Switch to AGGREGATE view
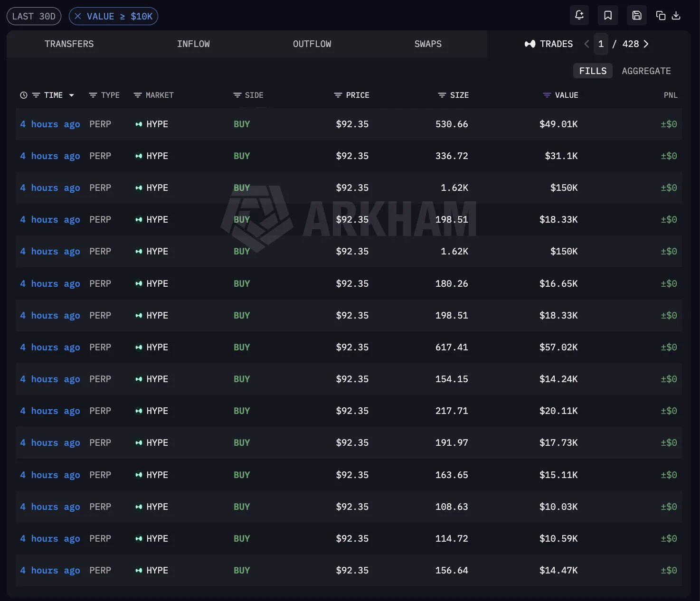Screen dimensions: 700x601 (x=646, y=71)
